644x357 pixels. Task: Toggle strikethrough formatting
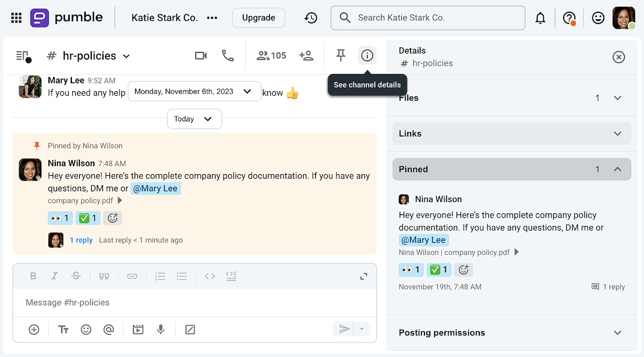[76, 276]
